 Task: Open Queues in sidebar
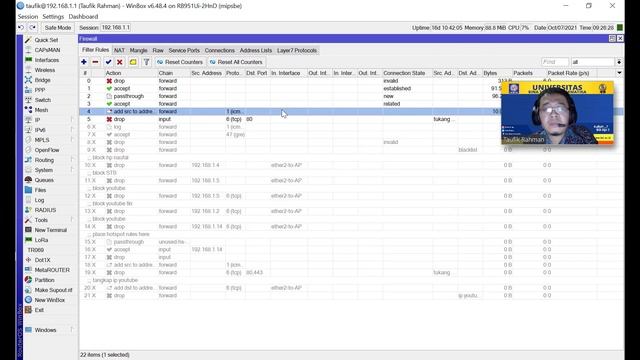[x=44, y=180]
